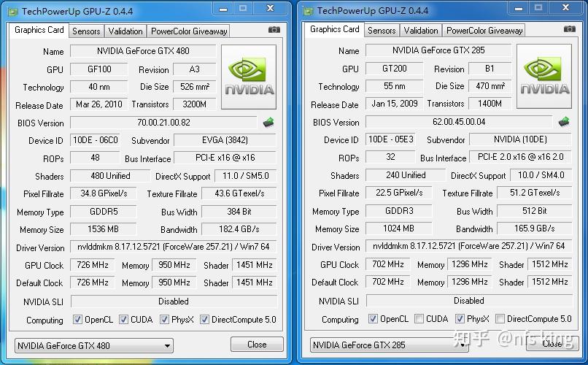Save BIOS using chip icon in GTX 480 window
588x365 pixels.
pyautogui.click(x=268, y=123)
